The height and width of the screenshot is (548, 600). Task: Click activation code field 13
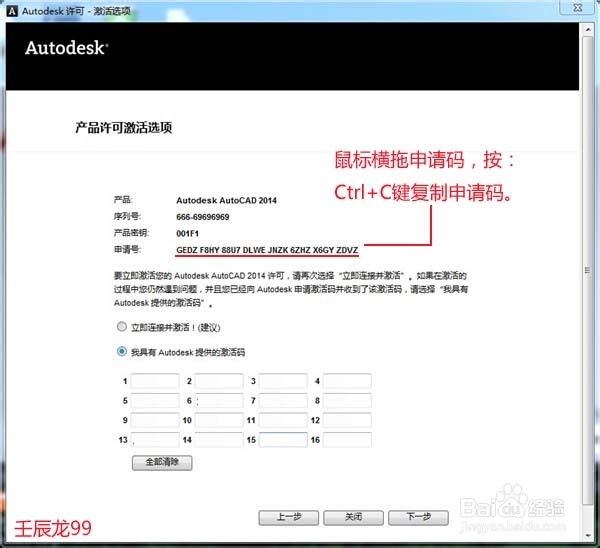click(155, 440)
